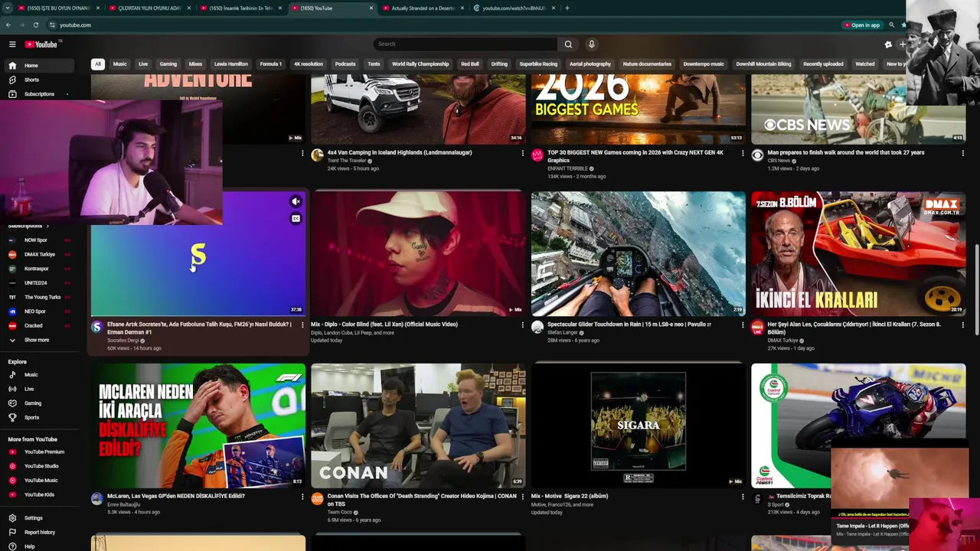Image resolution: width=980 pixels, height=551 pixels.
Task: Open Settings in sidebar
Action: [34, 518]
